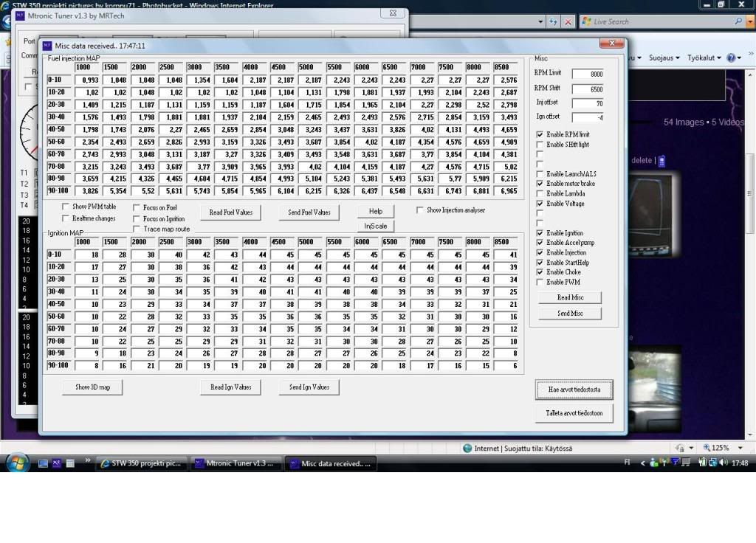Check the Enable PWM checkbox
The image size is (756, 543).
pyautogui.click(x=540, y=283)
